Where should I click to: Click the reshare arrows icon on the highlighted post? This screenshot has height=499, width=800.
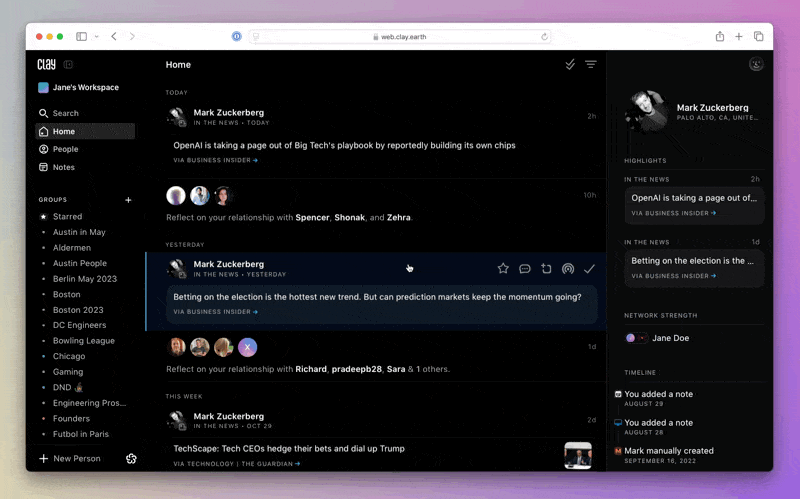click(x=546, y=269)
